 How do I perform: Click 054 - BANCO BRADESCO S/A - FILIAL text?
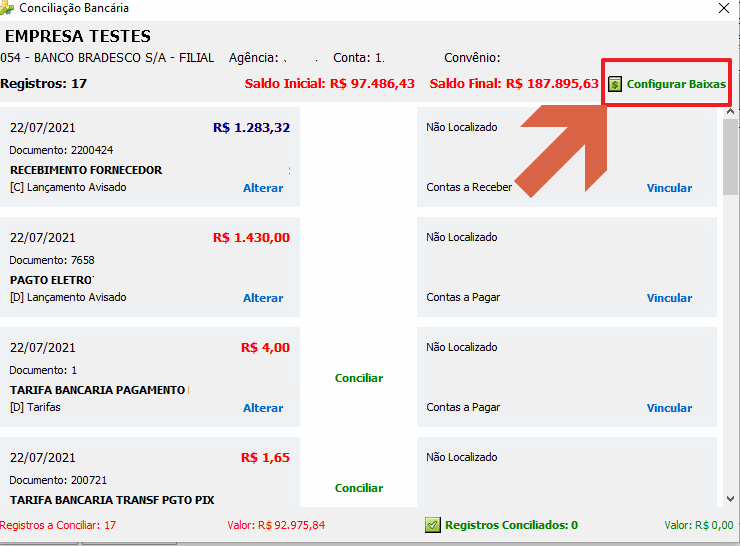click(x=107, y=58)
